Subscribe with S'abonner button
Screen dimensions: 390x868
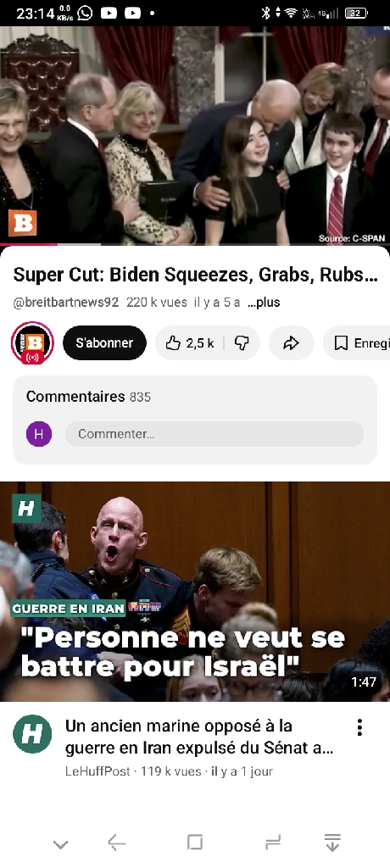[x=104, y=343]
